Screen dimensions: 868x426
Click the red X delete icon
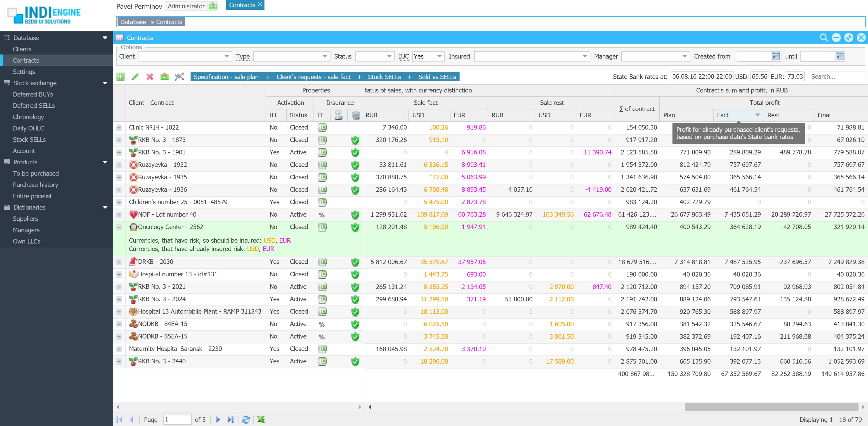(x=150, y=77)
